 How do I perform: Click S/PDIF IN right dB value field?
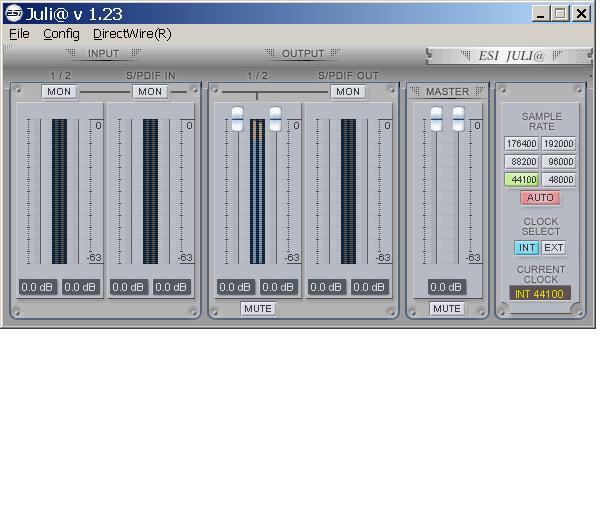click(171, 287)
